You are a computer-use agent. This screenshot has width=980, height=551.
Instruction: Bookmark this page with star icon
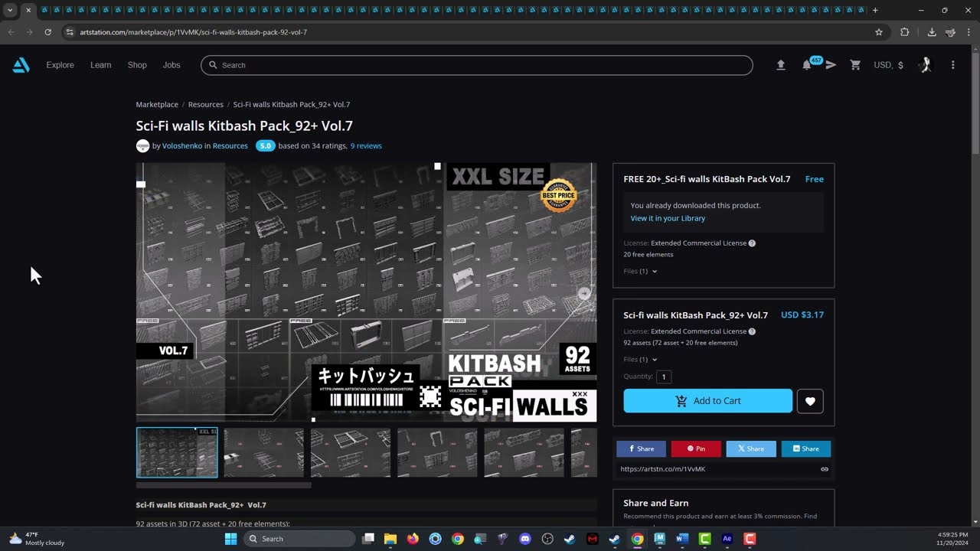pos(879,32)
